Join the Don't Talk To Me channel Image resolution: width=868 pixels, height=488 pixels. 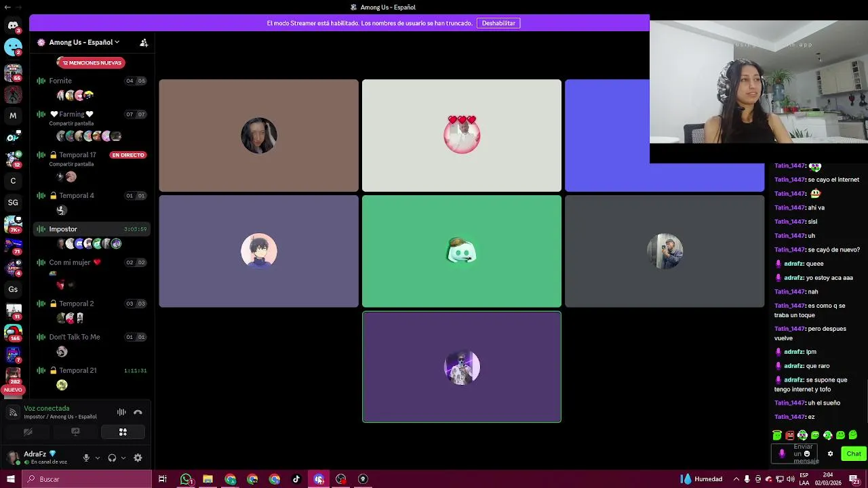point(92,337)
